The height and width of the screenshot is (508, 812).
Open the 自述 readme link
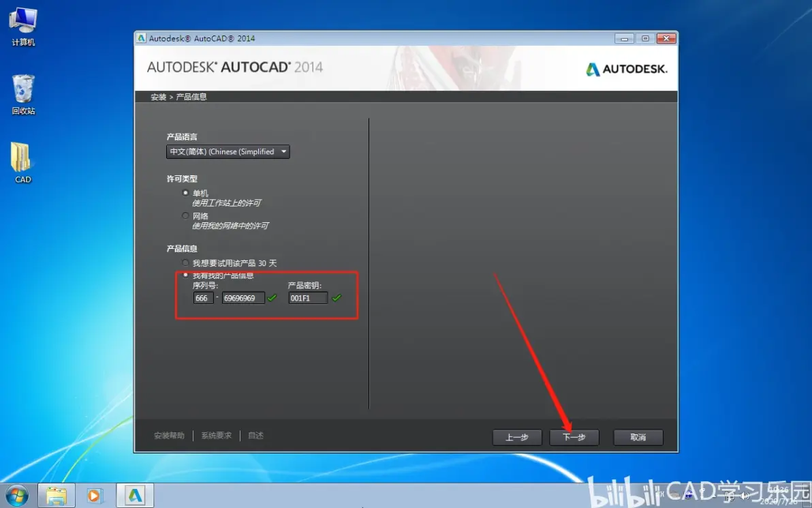[256, 436]
